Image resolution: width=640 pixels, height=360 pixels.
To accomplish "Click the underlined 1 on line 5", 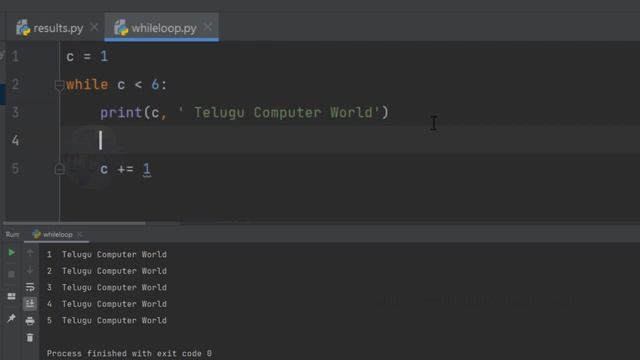I will click(147, 169).
